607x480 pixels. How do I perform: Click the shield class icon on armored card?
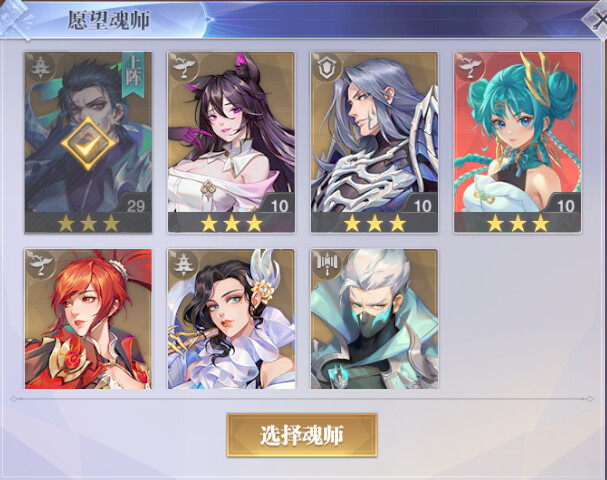(x=326, y=68)
